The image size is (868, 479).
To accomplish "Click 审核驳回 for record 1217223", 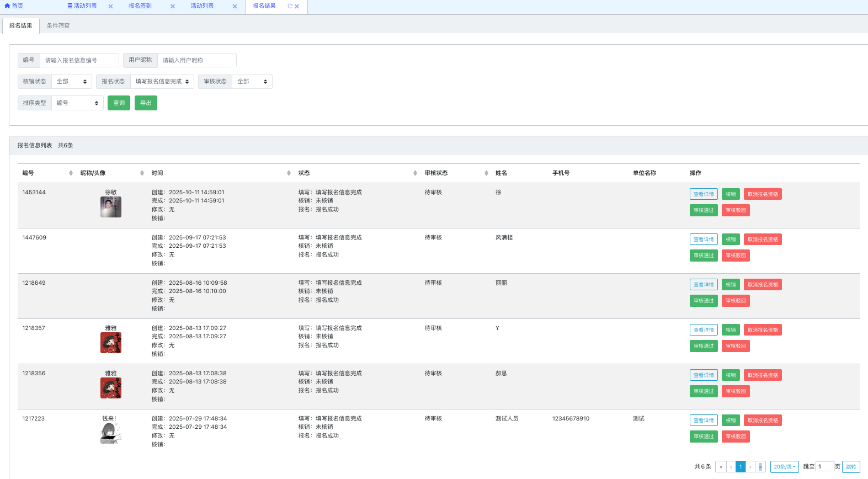I will pyautogui.click(x=736, y=437).
